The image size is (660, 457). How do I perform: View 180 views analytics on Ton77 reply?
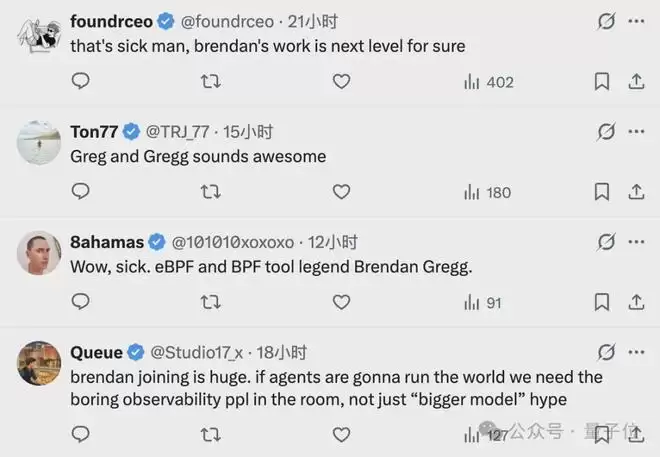488,192
